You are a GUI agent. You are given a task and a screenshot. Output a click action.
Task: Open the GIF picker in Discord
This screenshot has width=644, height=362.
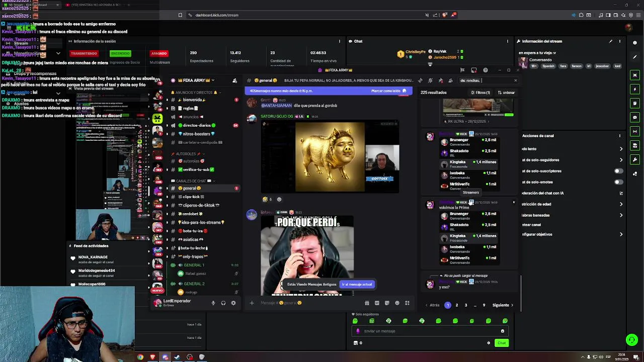(x=377, y=303)
